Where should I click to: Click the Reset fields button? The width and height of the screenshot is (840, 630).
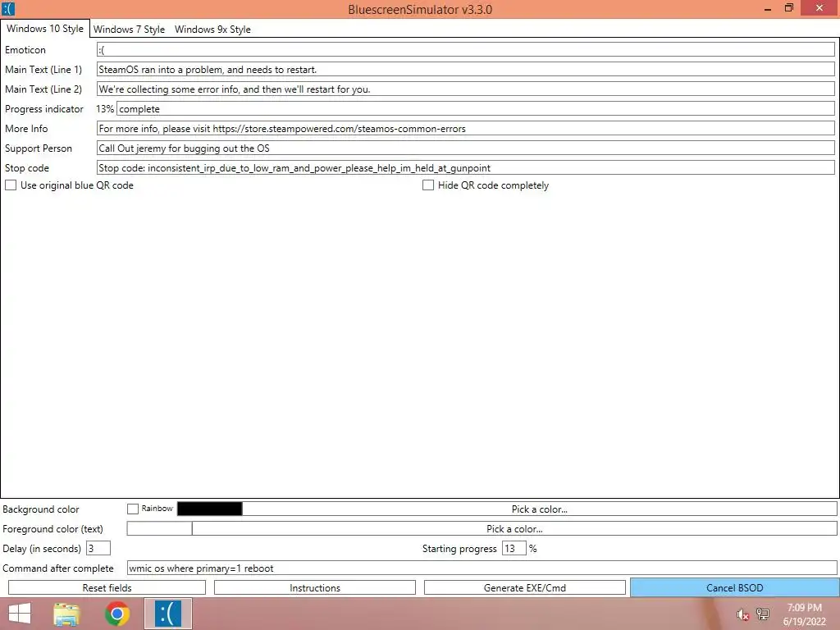coord(107,587)
